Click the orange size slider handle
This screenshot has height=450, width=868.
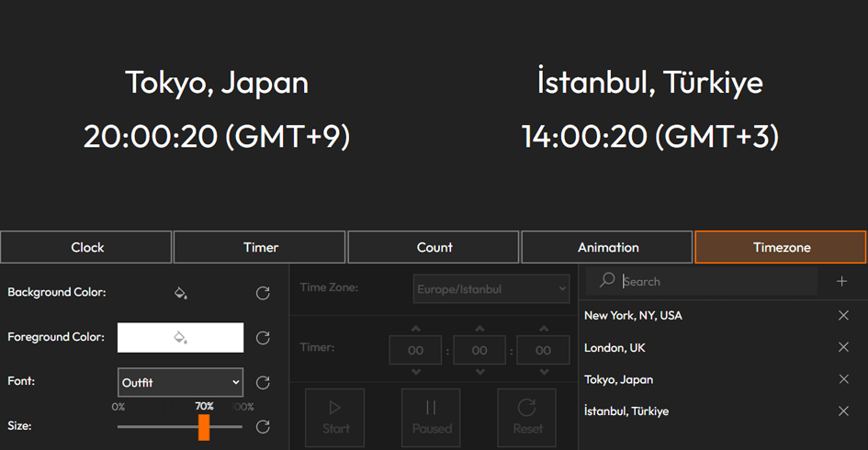[x=204, y=426]
